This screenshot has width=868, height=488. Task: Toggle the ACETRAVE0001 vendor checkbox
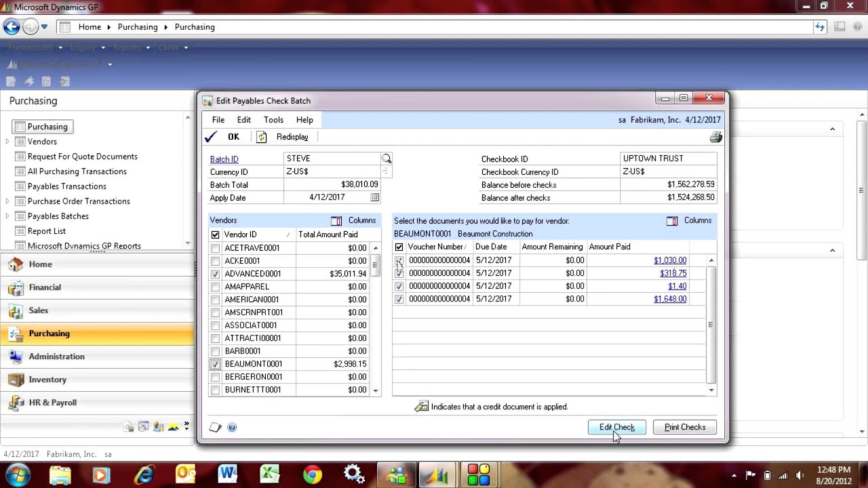tap(215, 248)
